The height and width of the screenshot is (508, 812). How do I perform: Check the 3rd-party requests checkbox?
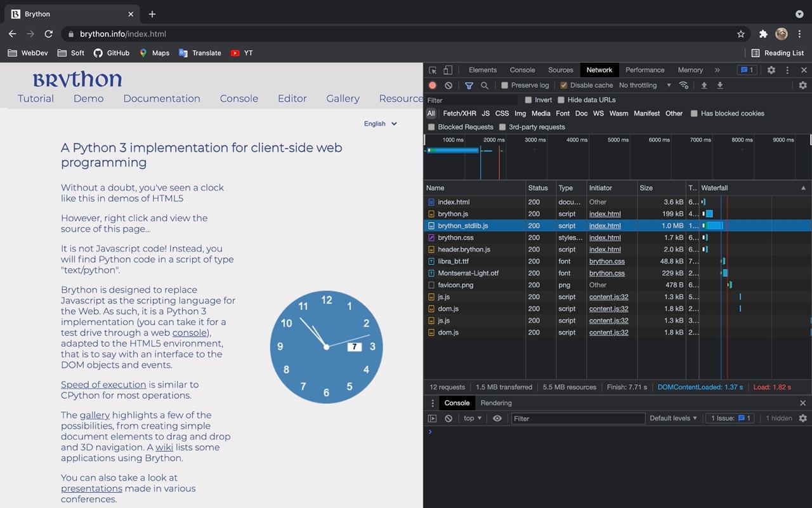(x=502, y=127)
